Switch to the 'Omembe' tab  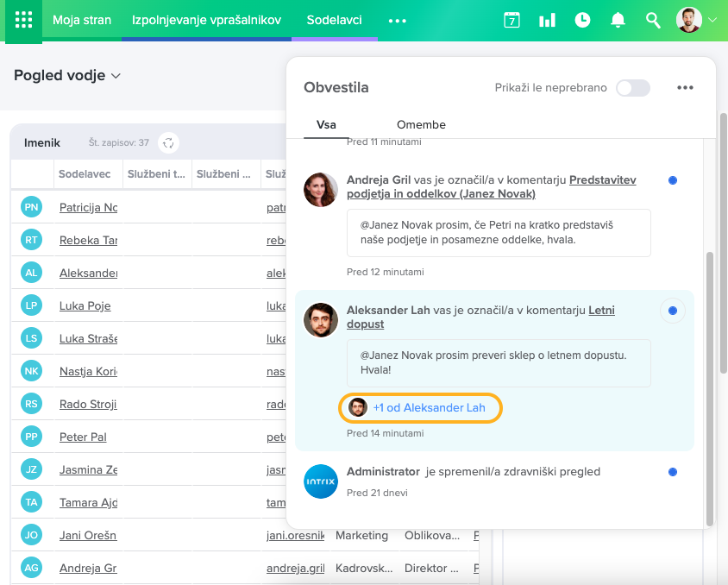[x=421, y=124]
